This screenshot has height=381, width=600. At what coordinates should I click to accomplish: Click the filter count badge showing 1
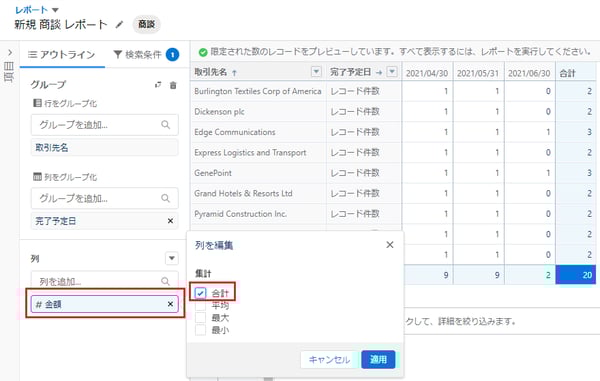point(172,55)
